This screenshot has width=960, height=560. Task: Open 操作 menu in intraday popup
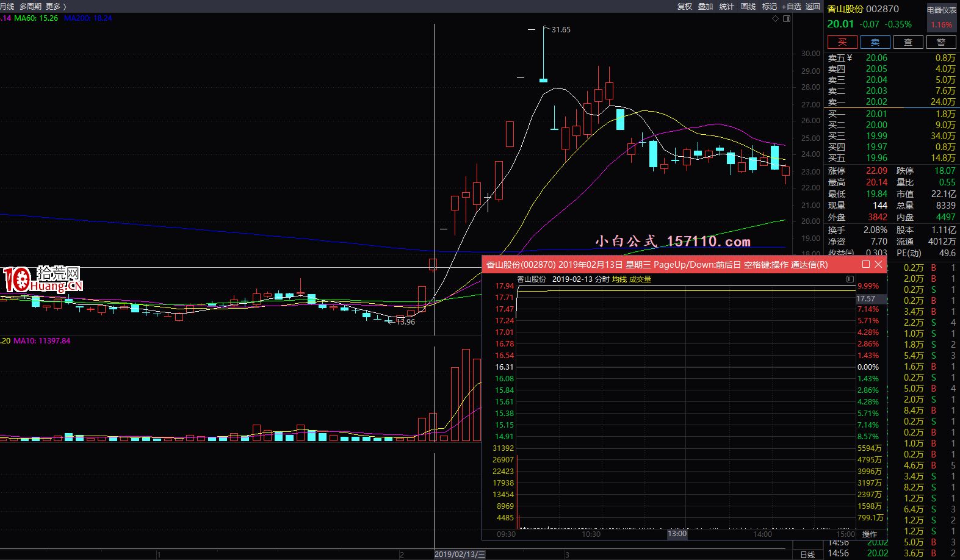coord(870,534)
